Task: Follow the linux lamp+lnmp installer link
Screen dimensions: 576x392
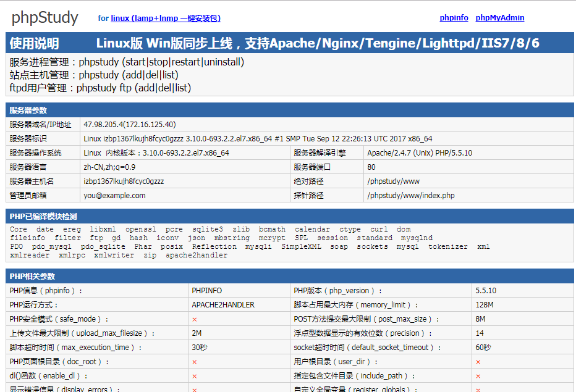Action: [166, 18]
